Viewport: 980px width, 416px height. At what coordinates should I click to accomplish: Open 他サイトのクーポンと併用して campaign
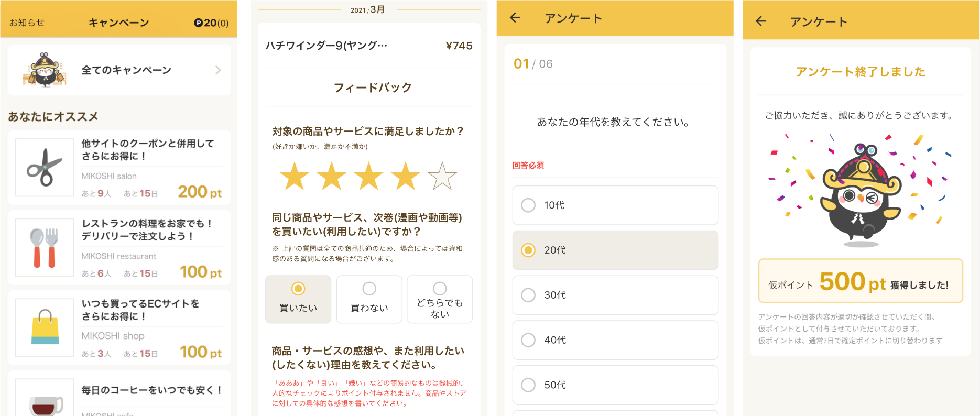(x=119, y=167)
